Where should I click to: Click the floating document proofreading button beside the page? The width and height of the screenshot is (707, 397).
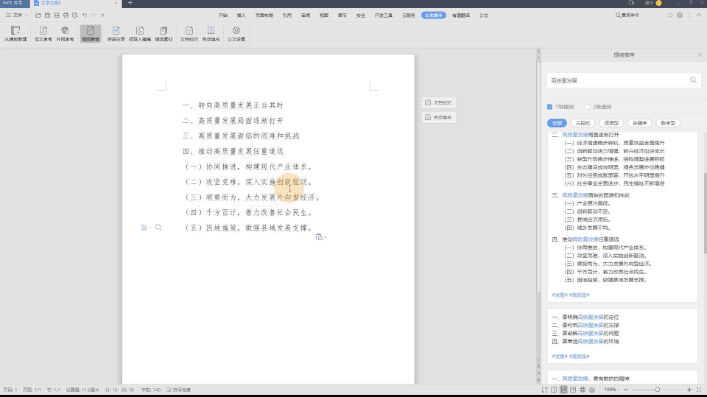point(439,103)
